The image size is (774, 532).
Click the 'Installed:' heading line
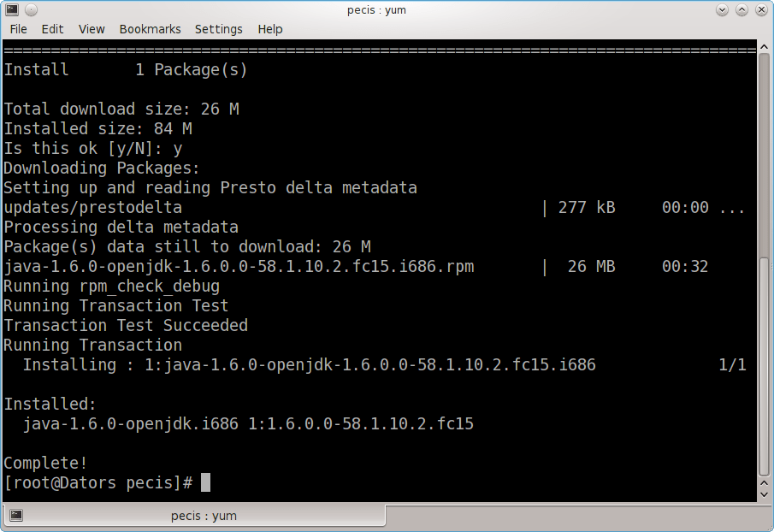50,405
